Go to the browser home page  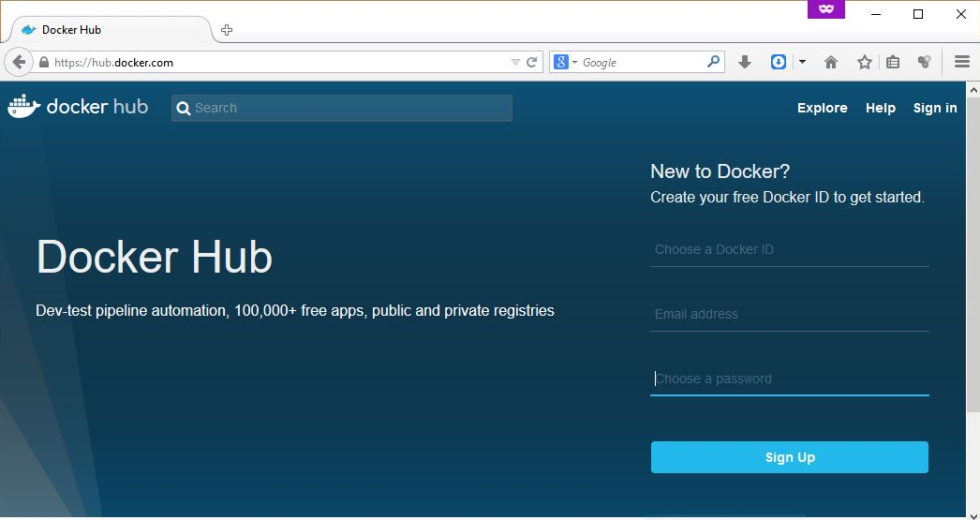830,63
